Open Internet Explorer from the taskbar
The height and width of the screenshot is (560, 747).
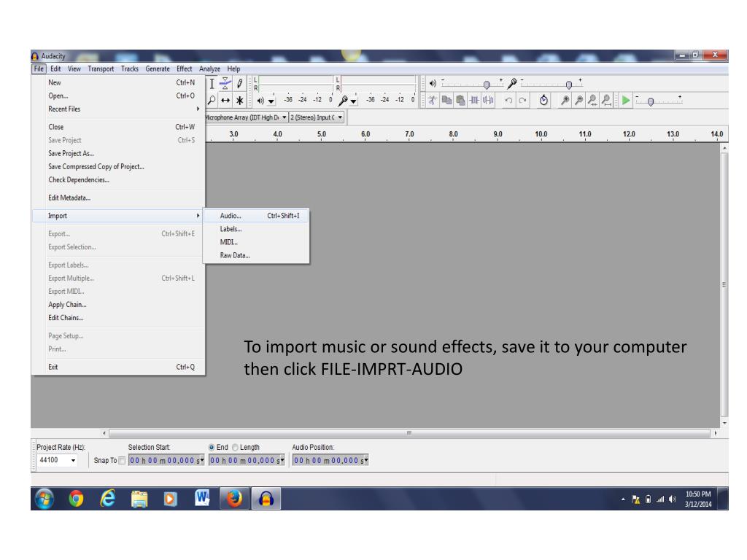(108, 499)
